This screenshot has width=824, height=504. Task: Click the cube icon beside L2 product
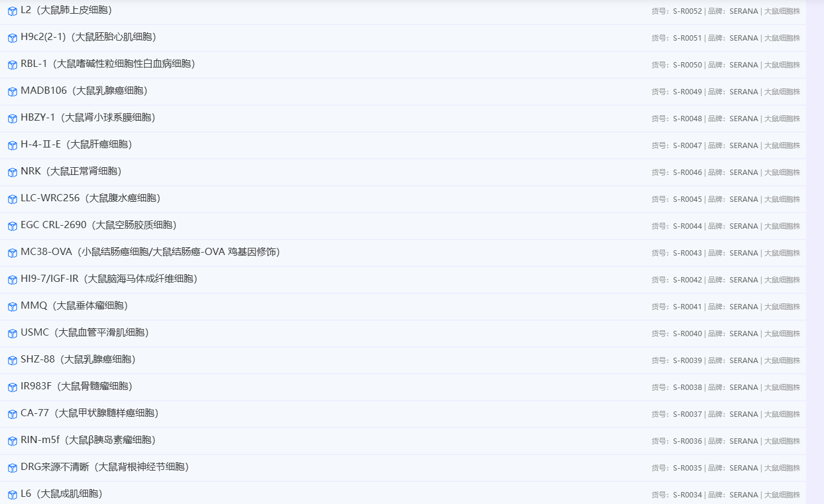[12, 11]
